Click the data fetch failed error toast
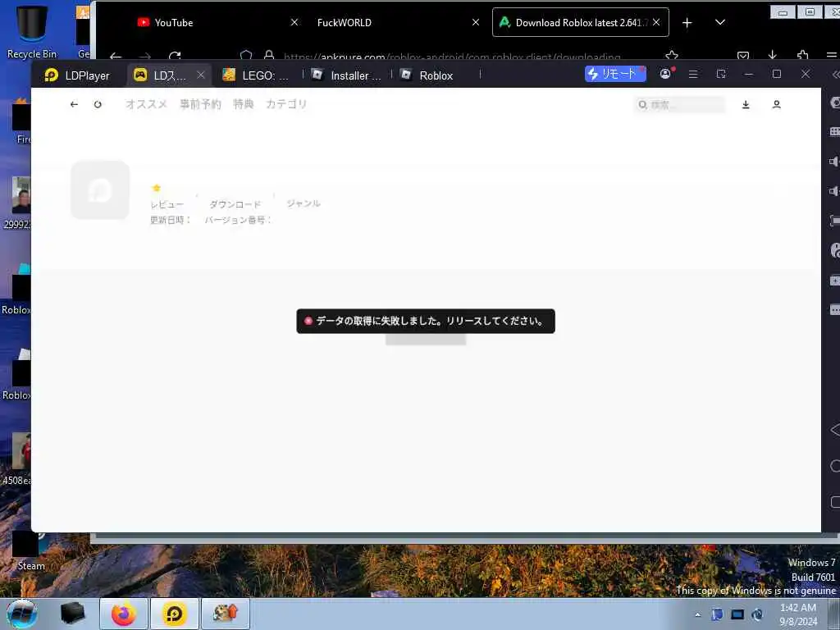840x630 pixels. (x=426, y=321)
